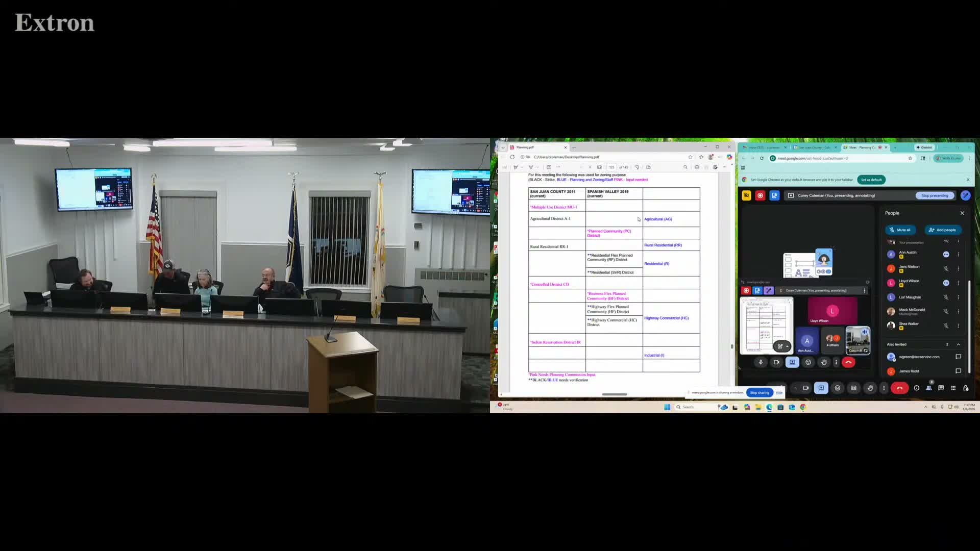Click Add people in the People panel
980x551 pixels.
[x=943, y=230]
